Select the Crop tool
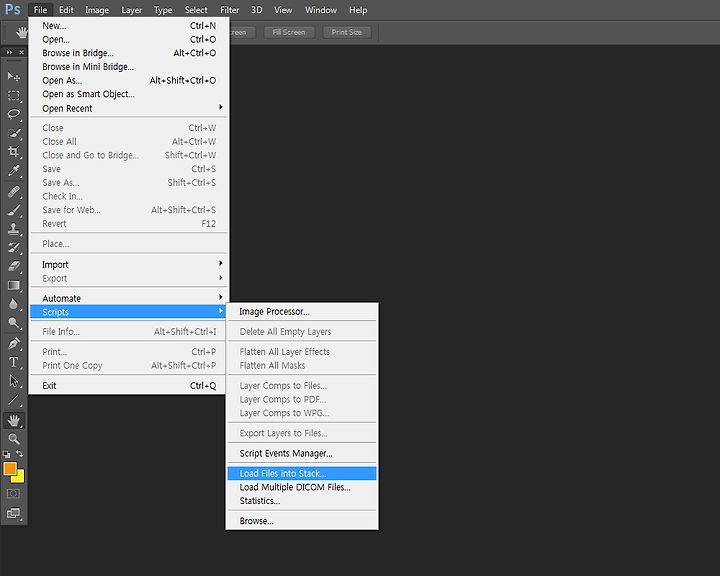The height and width of the screenshot is (576, 720). coord(13,152)
